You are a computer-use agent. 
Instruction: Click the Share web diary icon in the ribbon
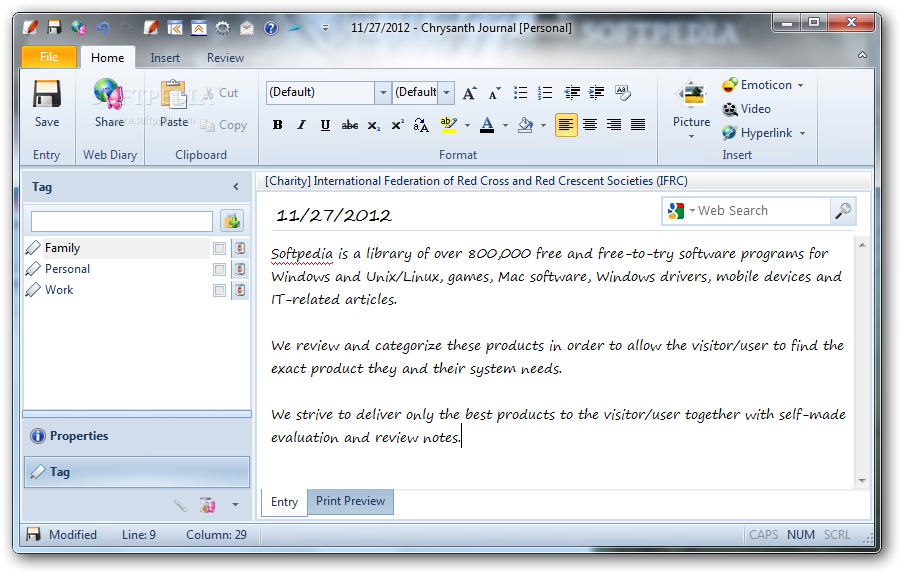109,94
